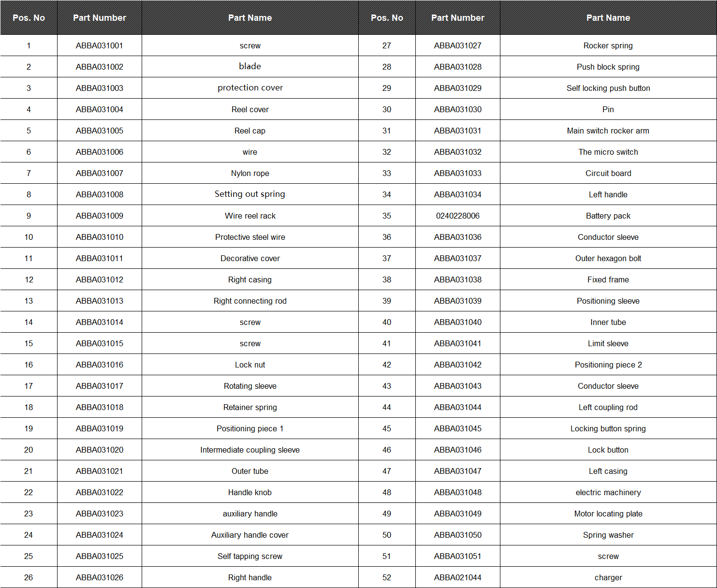This screenshot has width=717, height=588.
Task: Click the 'Motor locating plate' cell
Action: [608, 514]
